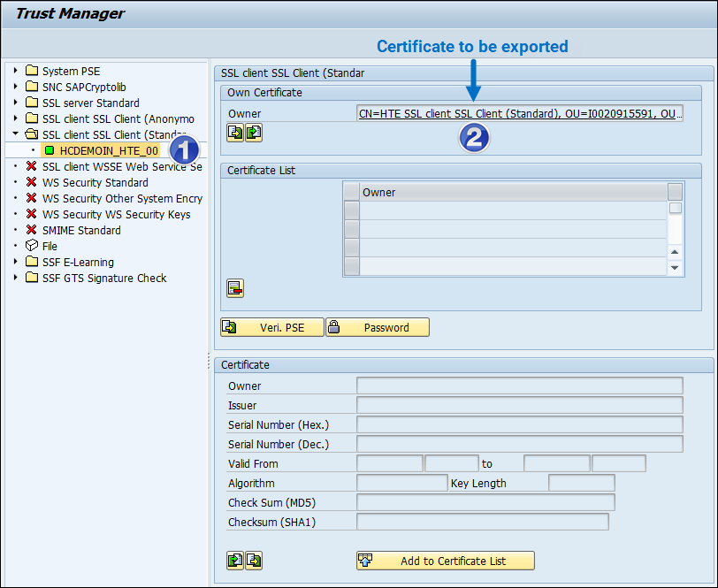Viewport: 718px width, 588px height.
Task: Click the System PSE folder icon
Action: [32, 71]
